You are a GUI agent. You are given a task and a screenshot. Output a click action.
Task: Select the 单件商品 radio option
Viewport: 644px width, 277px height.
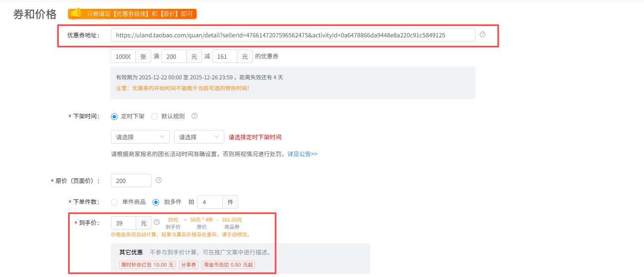[x=114, y=202]
